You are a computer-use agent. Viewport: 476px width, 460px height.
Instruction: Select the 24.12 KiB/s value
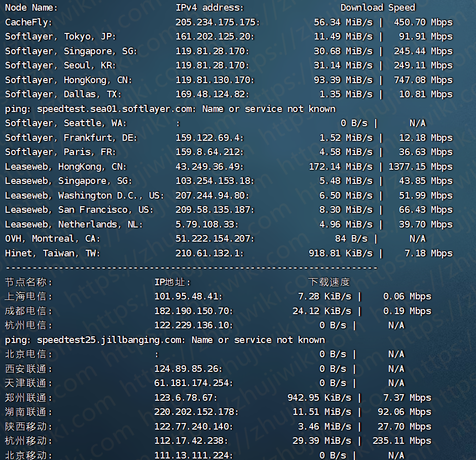click(322, 311)
